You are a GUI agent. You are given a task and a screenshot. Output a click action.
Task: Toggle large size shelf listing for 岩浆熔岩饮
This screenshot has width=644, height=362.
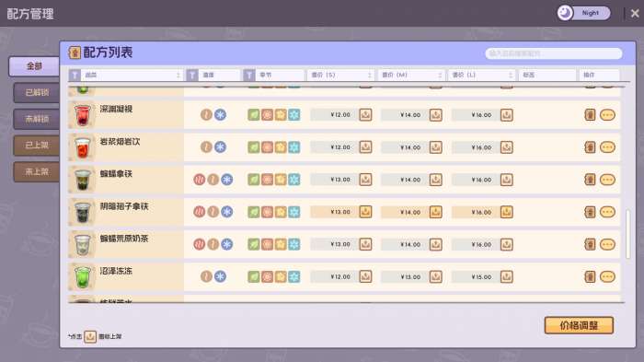point(506,147)
